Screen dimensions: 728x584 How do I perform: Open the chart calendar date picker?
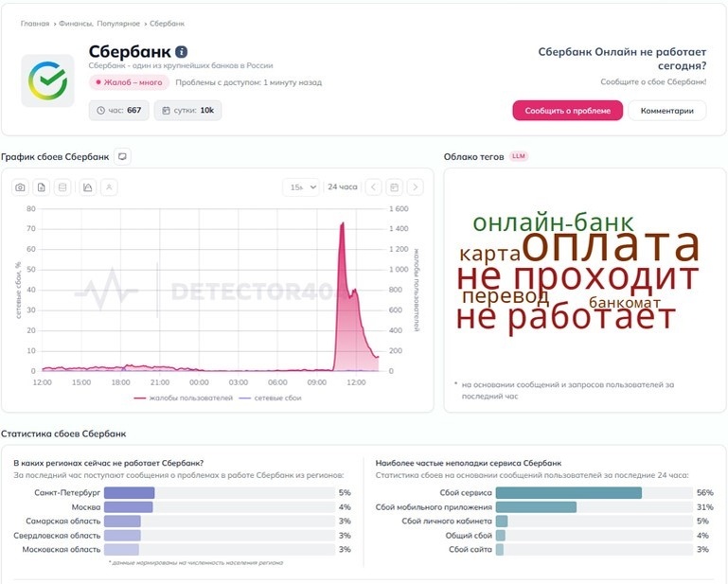coord(394,187)
